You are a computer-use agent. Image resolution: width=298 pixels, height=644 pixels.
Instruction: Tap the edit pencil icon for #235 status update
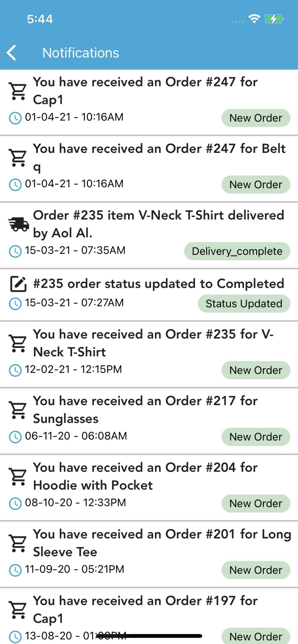tap(18, 284)
